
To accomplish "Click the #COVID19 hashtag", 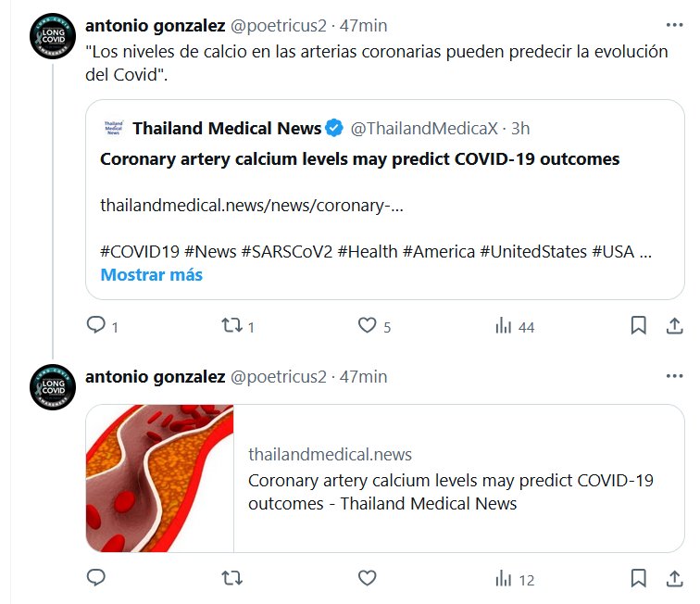I will pos(139,251).
